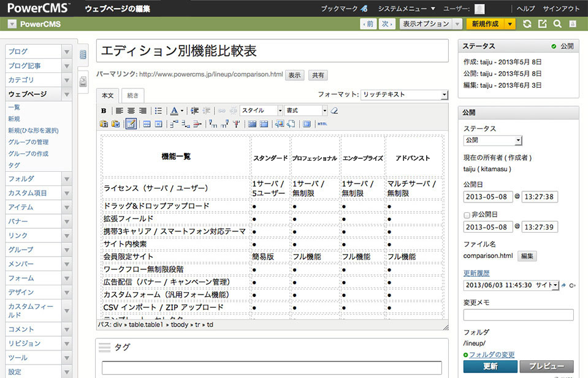Click the delete table row icon
Viewport: 588px width, 378px height.
[x=197, y=124]
